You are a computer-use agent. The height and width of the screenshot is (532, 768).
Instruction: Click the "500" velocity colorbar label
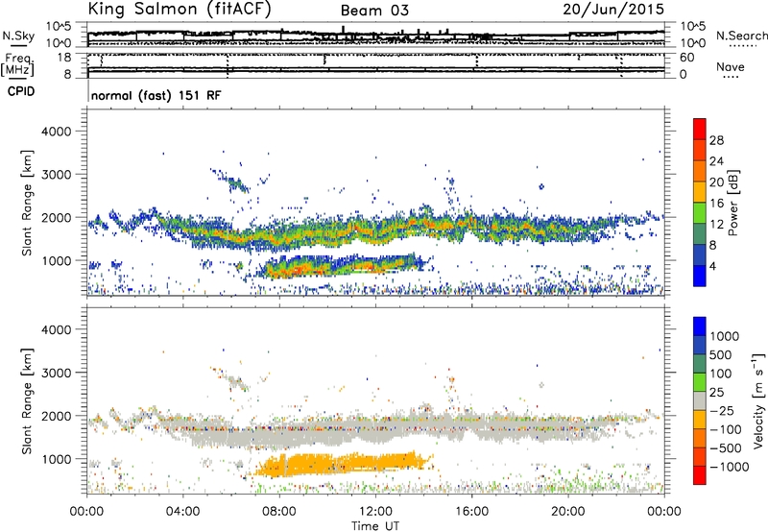pyautogui.click(x=723, y=355)
